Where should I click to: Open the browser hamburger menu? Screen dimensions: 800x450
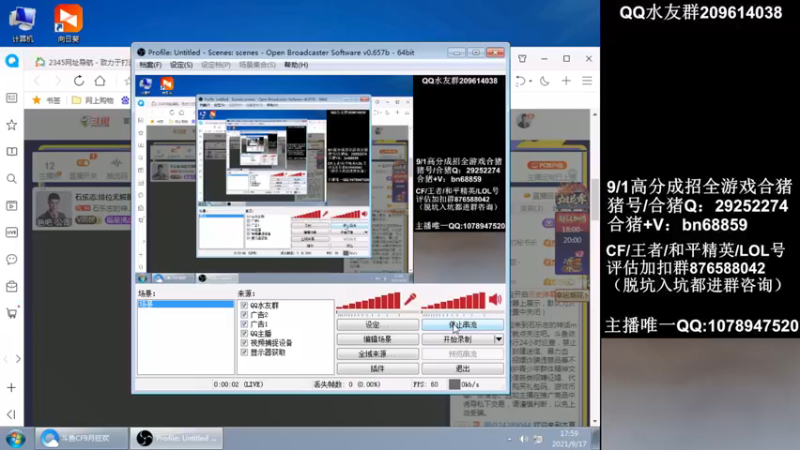[x=587, y=81]
